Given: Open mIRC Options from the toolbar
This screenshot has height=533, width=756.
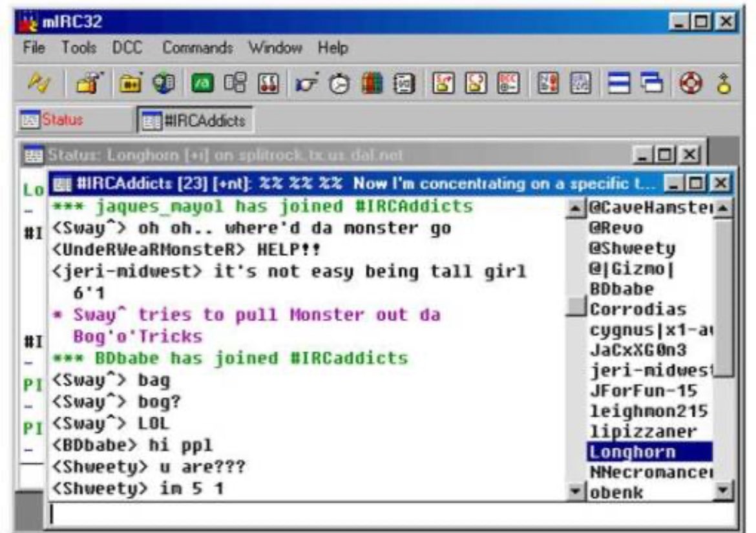Looking at the screenshot, I should tap(90, 83).
